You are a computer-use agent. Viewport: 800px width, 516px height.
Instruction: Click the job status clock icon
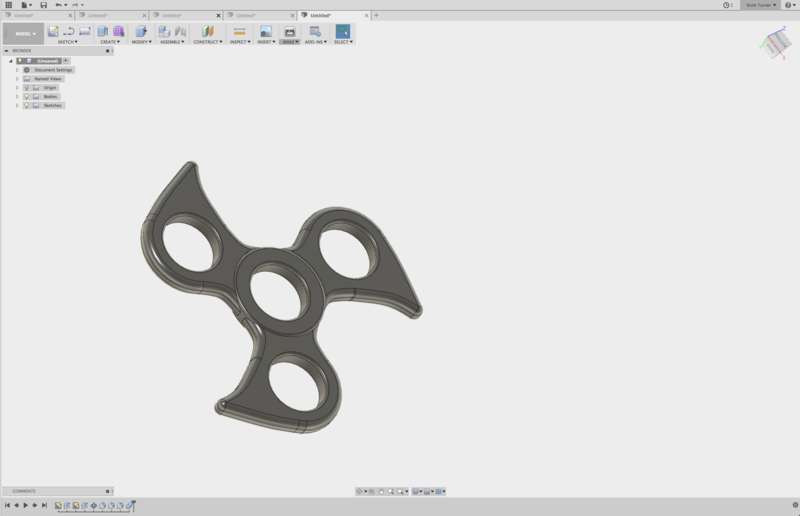[x=727, y=5]
